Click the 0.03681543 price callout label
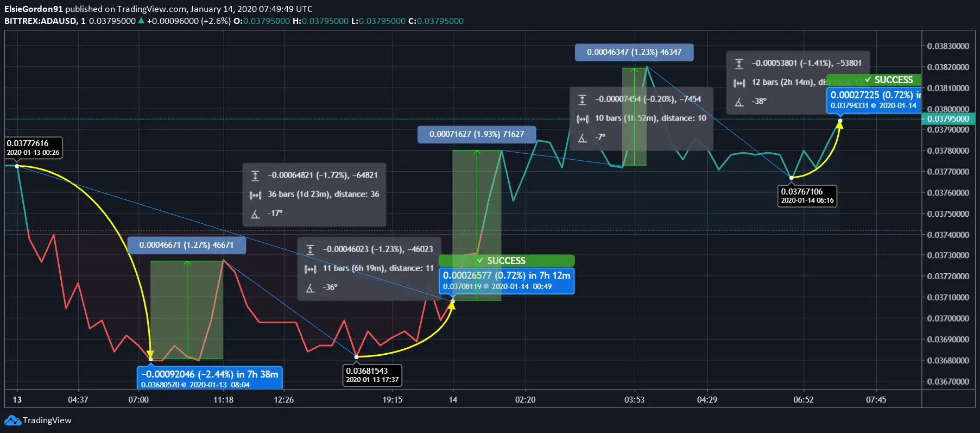 coord(372,375)
